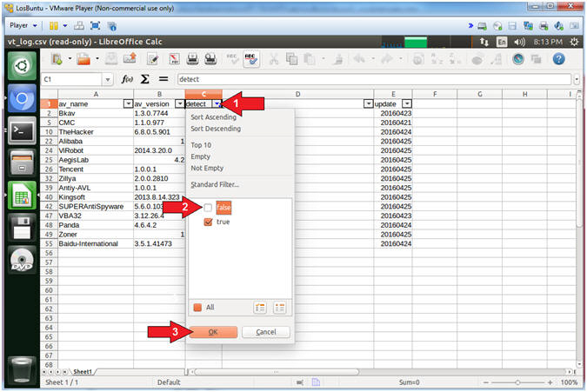Expand the formula bar input line

click(577, 79)
